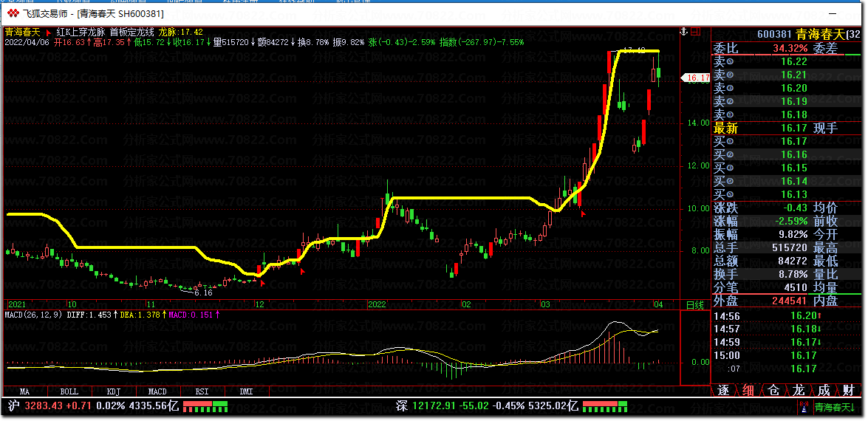
Task: Click the 红K上穿龙脉 indicator label
Action: point(81,32)
